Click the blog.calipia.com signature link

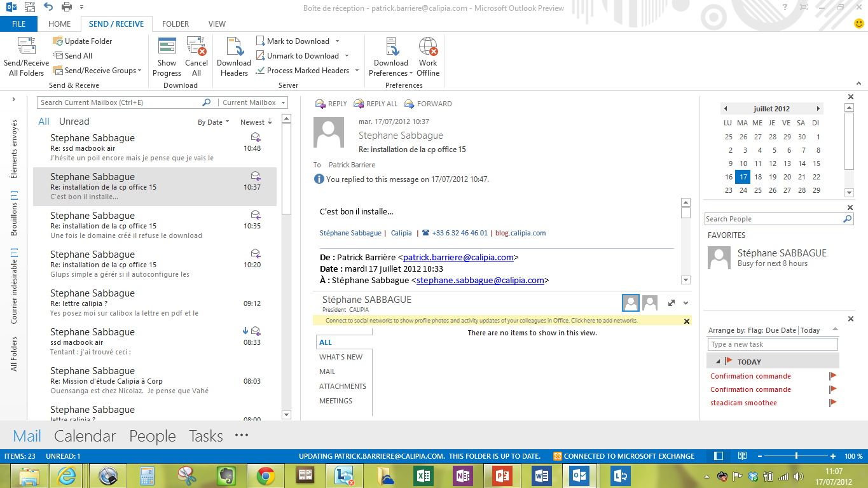point(520,233)
